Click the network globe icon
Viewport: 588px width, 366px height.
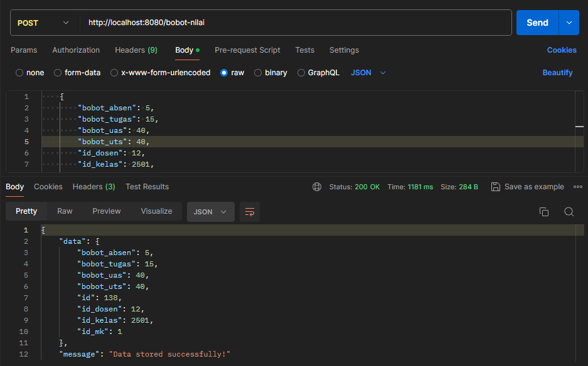point(317,187)
